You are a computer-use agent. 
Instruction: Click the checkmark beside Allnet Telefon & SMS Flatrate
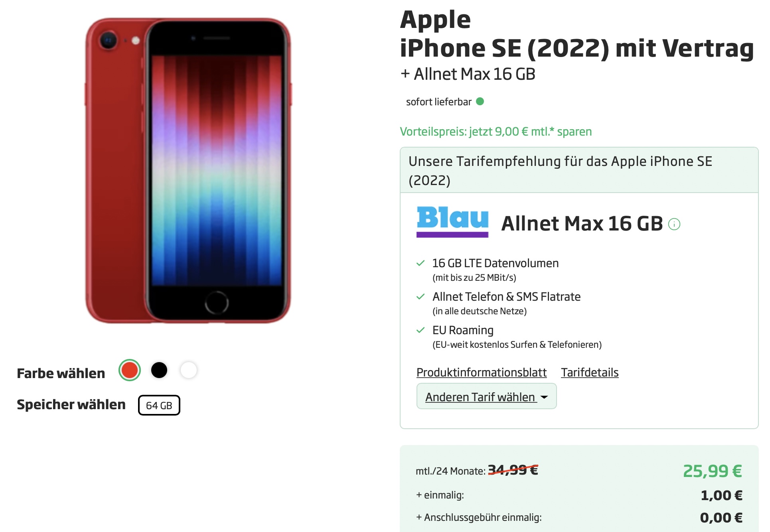pos(421,297)
